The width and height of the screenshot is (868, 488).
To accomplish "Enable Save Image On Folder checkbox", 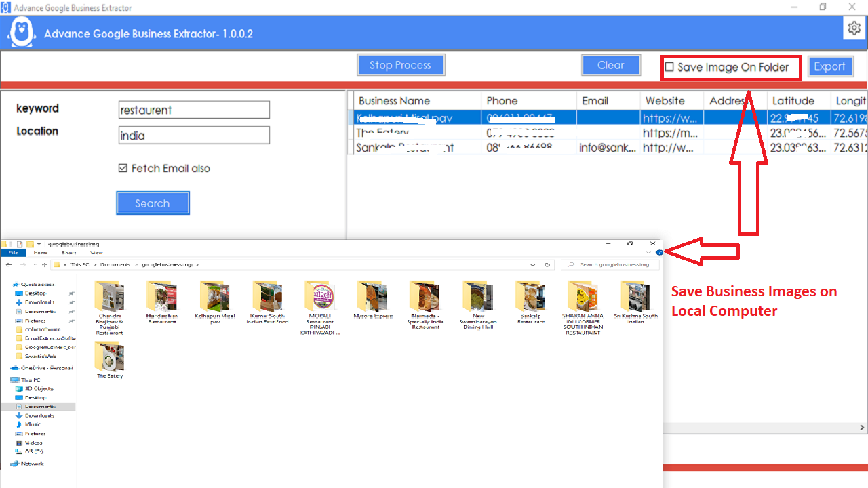I will point(669,67).
